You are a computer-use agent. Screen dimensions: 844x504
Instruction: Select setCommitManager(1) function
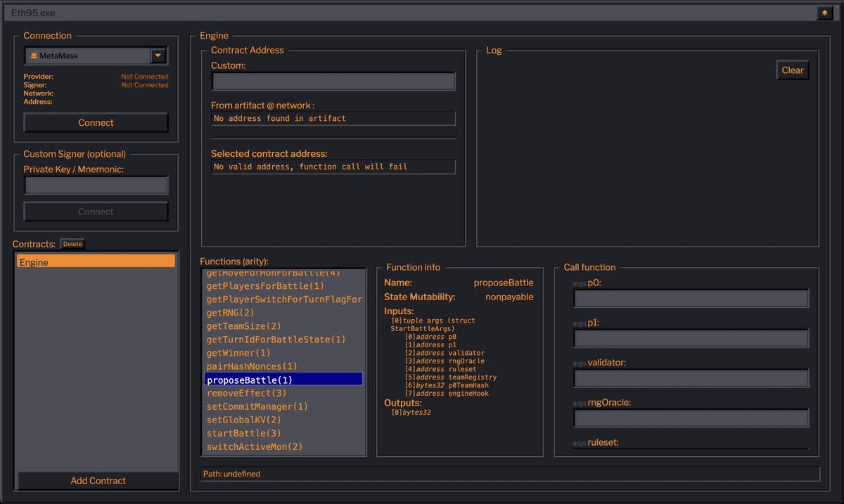(x=283, y=406)
